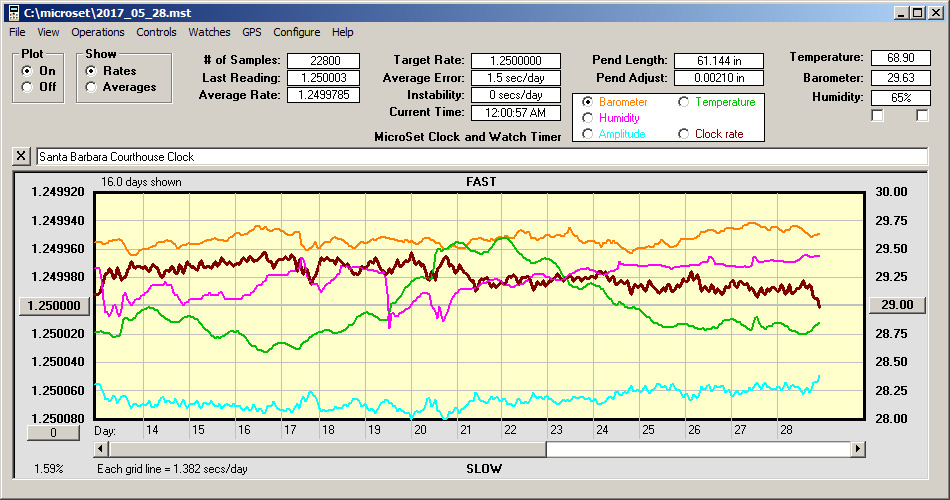950x500 pixels.
Task: Click the MicroSet app icon in title bar
Action: [x=11, y=12]
